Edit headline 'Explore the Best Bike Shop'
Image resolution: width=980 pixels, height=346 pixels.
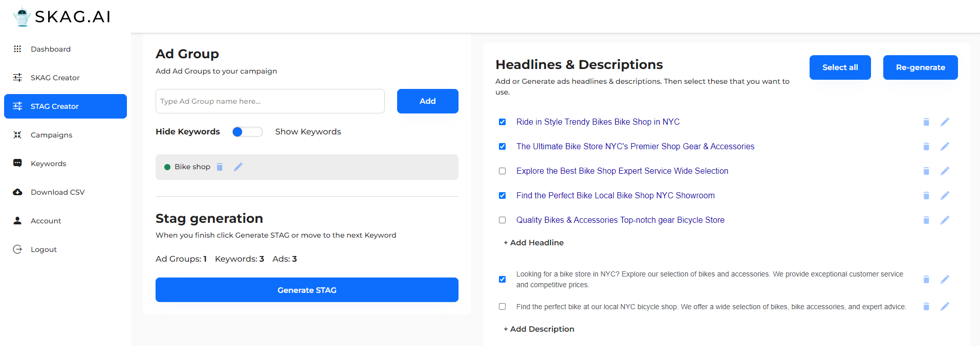tap(945, 171)
